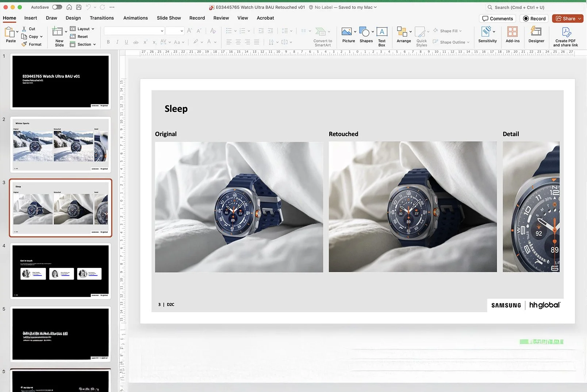Click the Retouched watch image on slide
Viewport: 587px width, 392px height.
[413, 207]
